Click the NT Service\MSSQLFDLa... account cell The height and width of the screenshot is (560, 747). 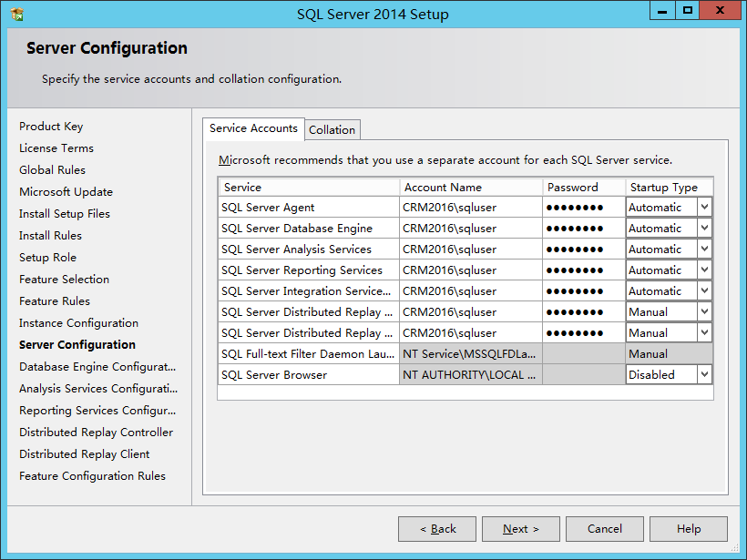(471, 354)
